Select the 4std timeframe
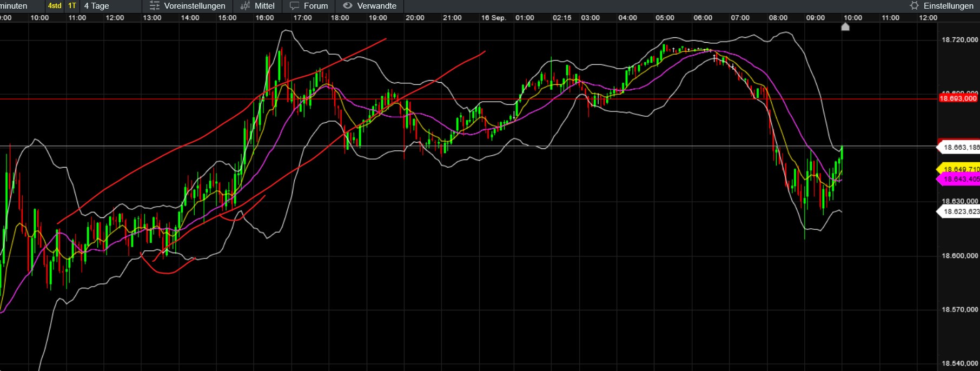This screenshot has width=980, height=371. 55,6
